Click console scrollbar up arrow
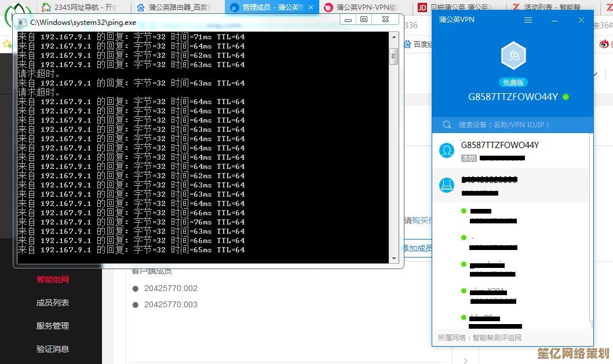 pyautogui.click(x=394, y=37)
